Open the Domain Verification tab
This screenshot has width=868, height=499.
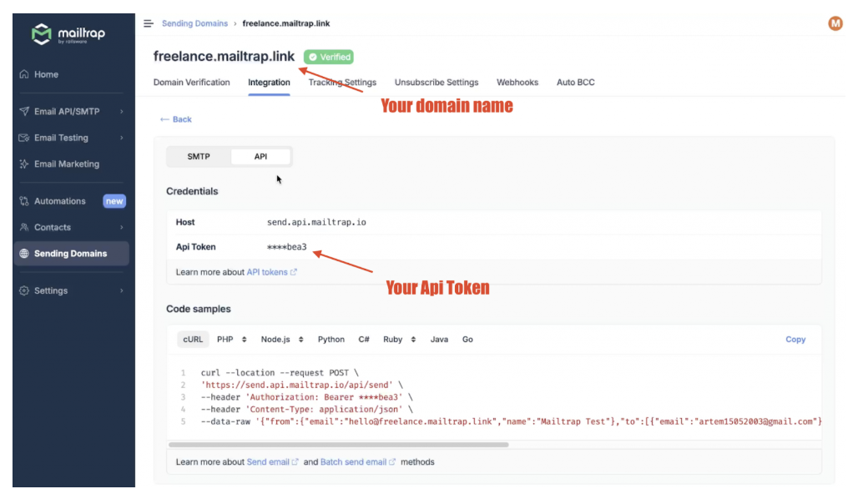[x=191, y=83]
